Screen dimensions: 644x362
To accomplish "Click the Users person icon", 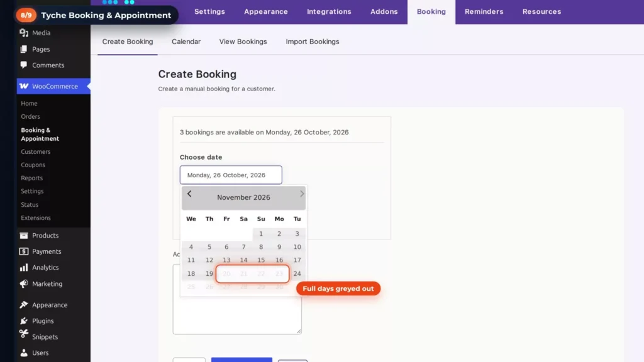I will pos(24,353).
